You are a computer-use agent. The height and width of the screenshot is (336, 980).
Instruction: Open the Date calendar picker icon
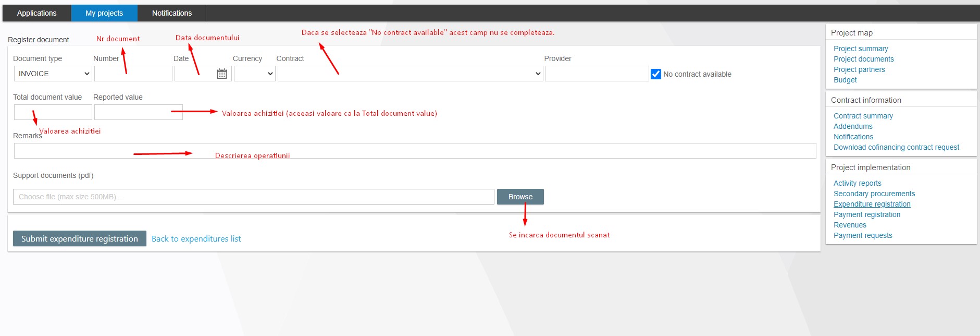222,74
